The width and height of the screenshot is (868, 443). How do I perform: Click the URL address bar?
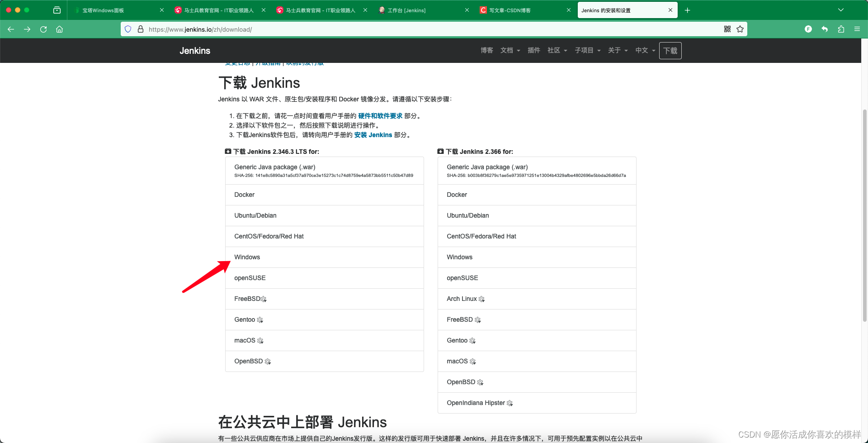point(434,29)
